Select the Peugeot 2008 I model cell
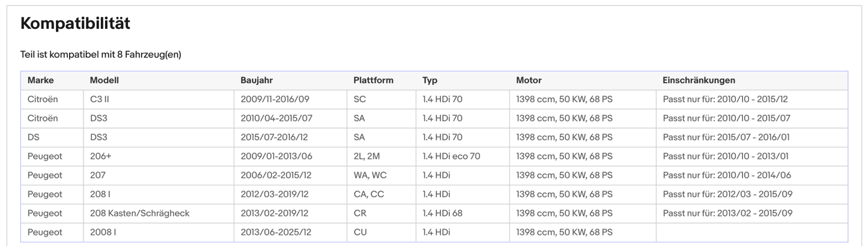Screen dimensions: 868x246 pyautogui.click(x=101, y=232)
